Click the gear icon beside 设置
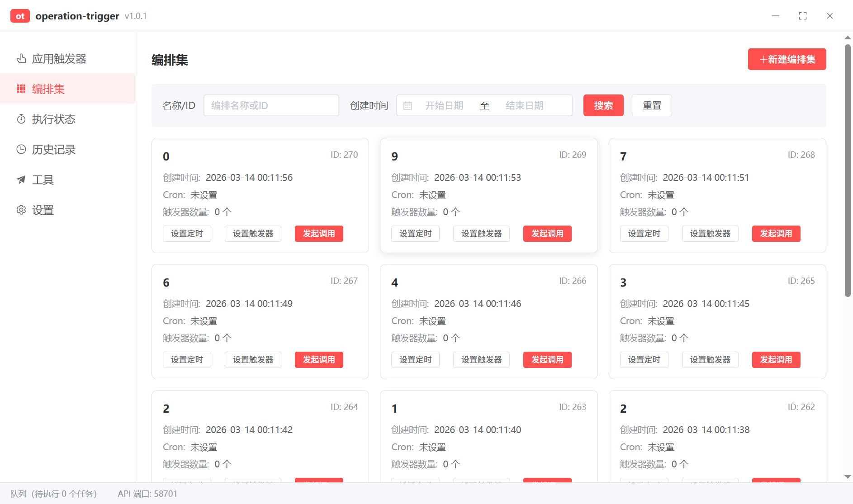The width and height of the screenshot is (853, 504). pos(21,210)
